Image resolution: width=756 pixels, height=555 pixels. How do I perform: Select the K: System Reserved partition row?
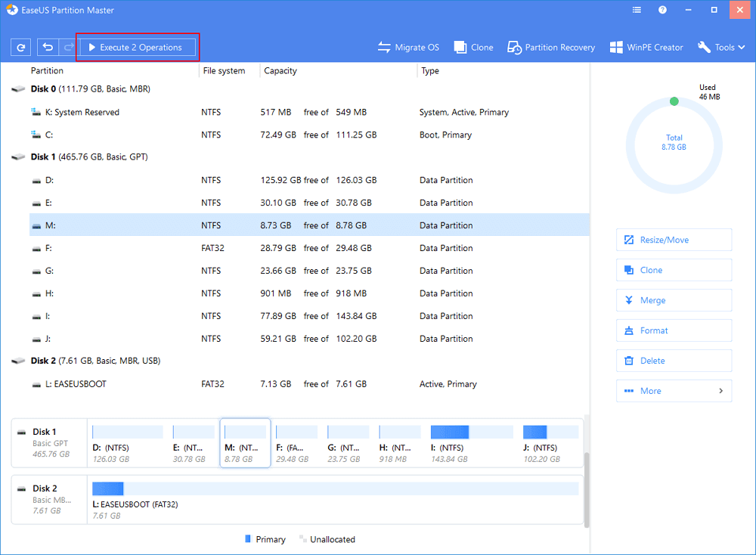309,113
